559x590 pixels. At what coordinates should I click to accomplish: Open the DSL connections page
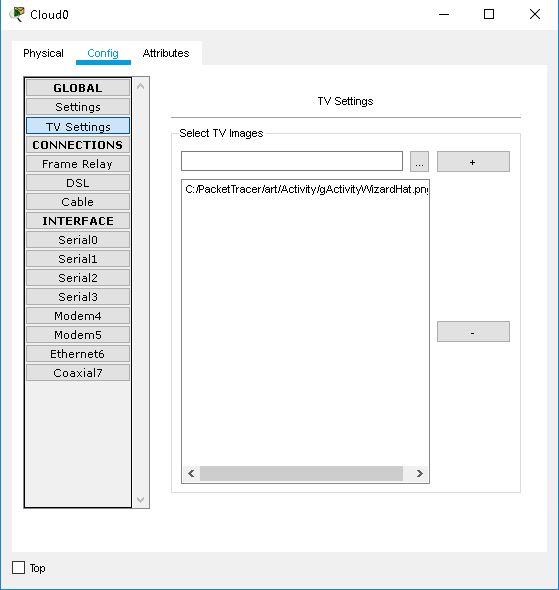click(78, 183)
